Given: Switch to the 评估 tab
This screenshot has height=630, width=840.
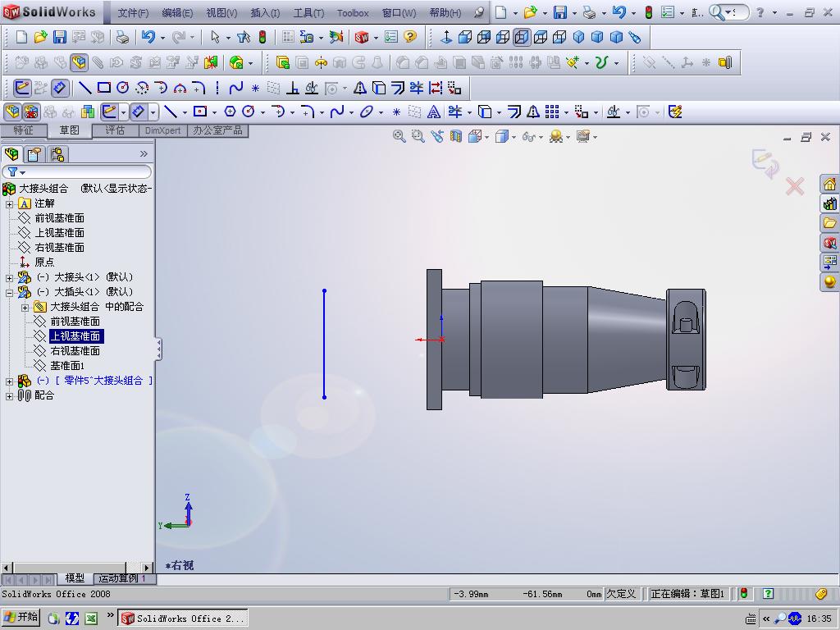Looking at the screenshot, I should coord(115,130).
